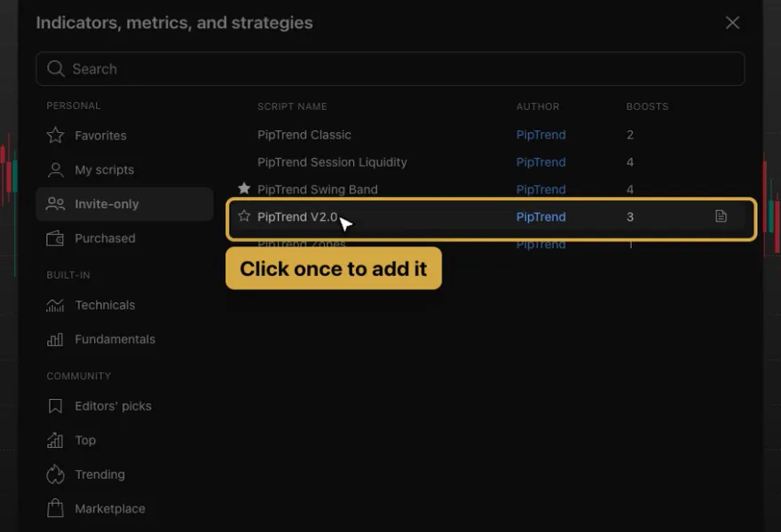Click the Top ranking chart icon

pyautogui.click(x=55, y=441)
